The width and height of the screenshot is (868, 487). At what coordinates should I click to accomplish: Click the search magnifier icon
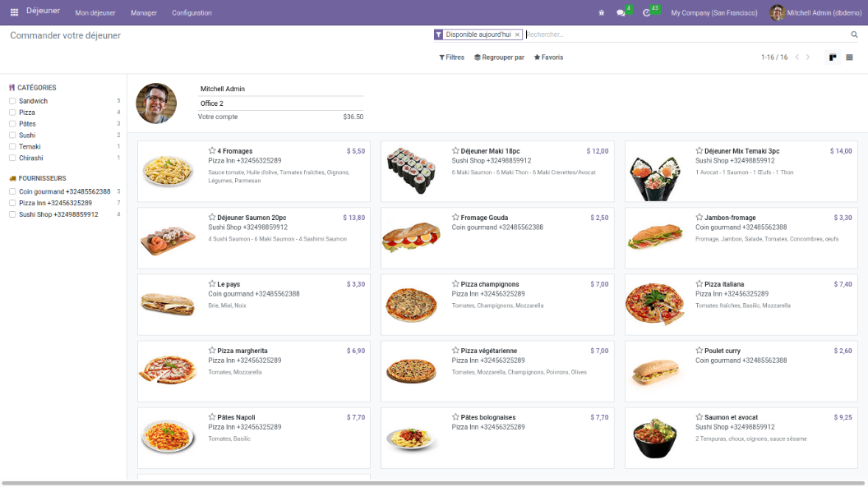(854, 34)
